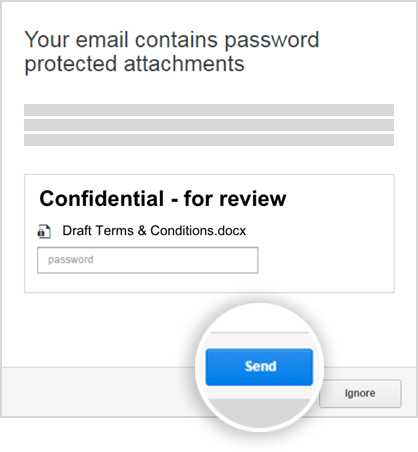
Task: Click the 'Ignore' label text
Action: (x=360, y=393)
